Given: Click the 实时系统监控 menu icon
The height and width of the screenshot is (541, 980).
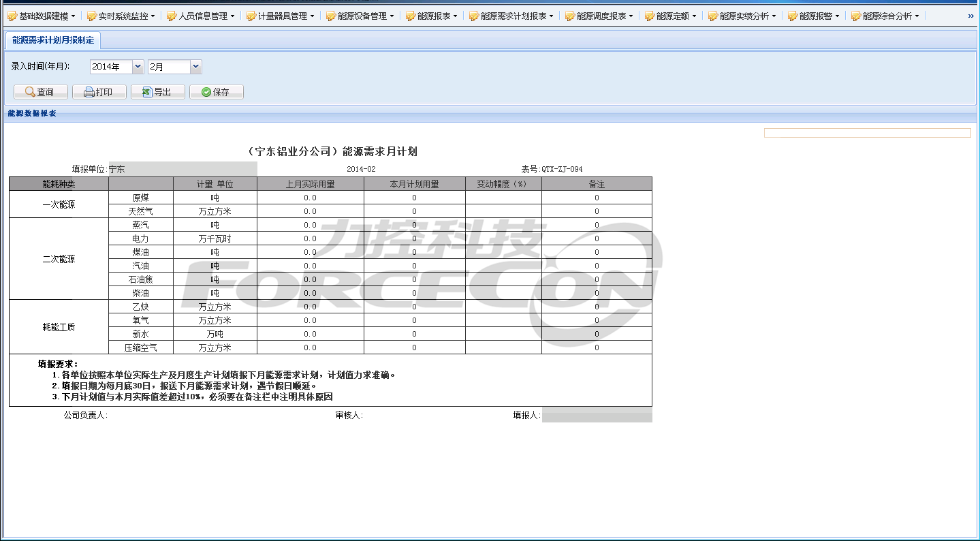Looking at the screenshot, I should pos(92,16).
